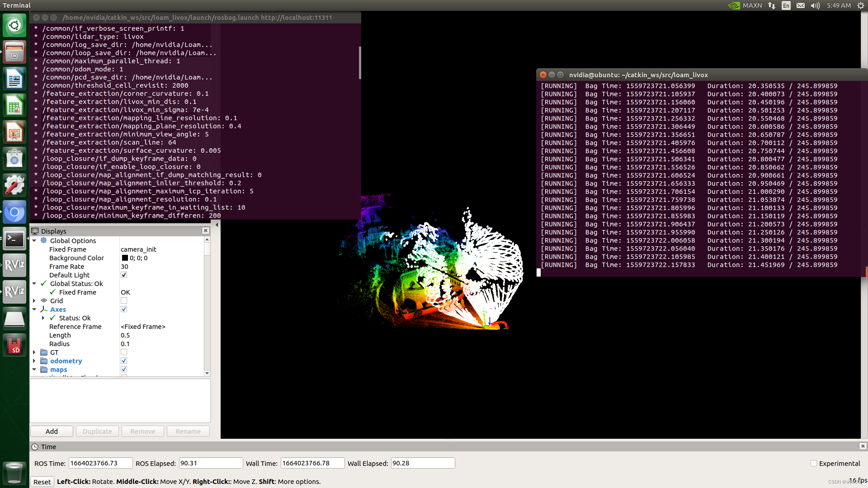Open Ubuntu Software Center from the dock
The height and width of the screenshot is (488, 868).
(14, 158)
